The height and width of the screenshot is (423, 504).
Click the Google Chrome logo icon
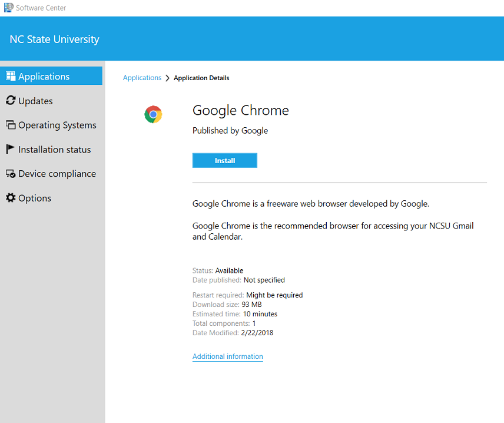point(153,114)
